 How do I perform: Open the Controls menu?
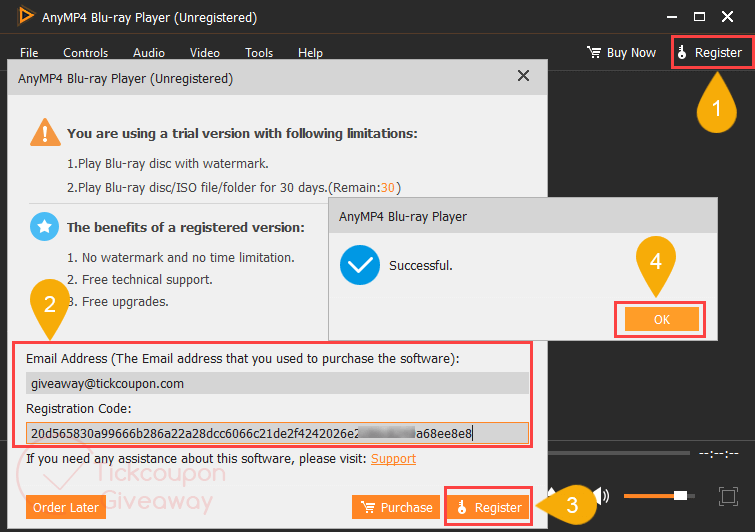coord(85,53)
